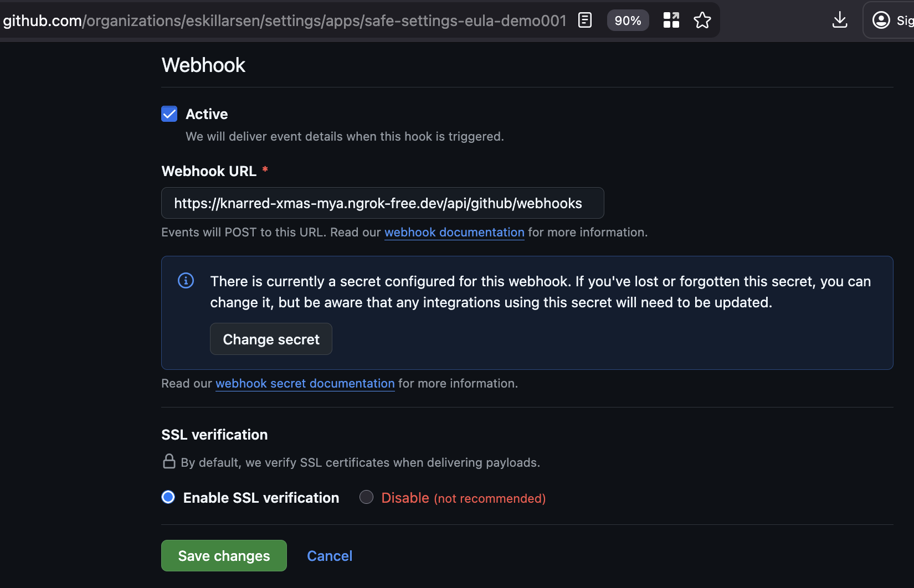This screenshot has width=914, height=588.
Task: Open browser downloads via the arrow icon
Action: click(840, 20)
